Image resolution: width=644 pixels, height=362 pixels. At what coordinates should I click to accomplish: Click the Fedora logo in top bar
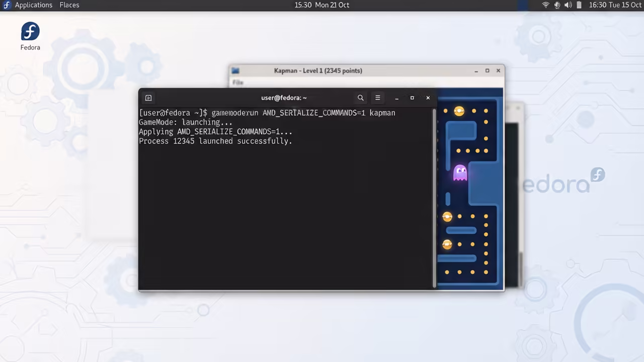pos(7,5)
